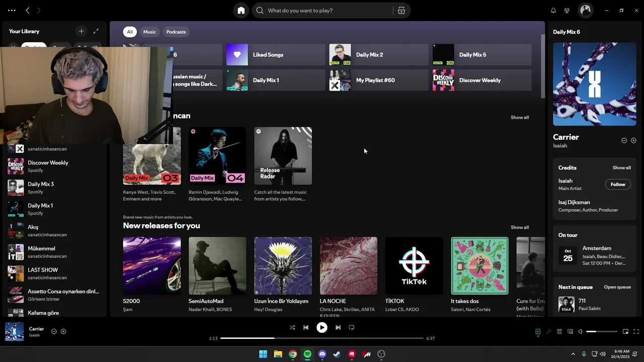Screen dimensions: 644x362
Task: Show all New releases for you
Action: [x=520, y=227]
